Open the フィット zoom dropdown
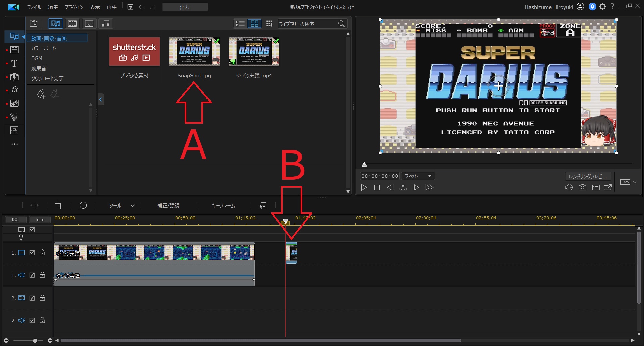Image resolution: width=644 pixels, height=346 pixels. [x=418, y=176]
